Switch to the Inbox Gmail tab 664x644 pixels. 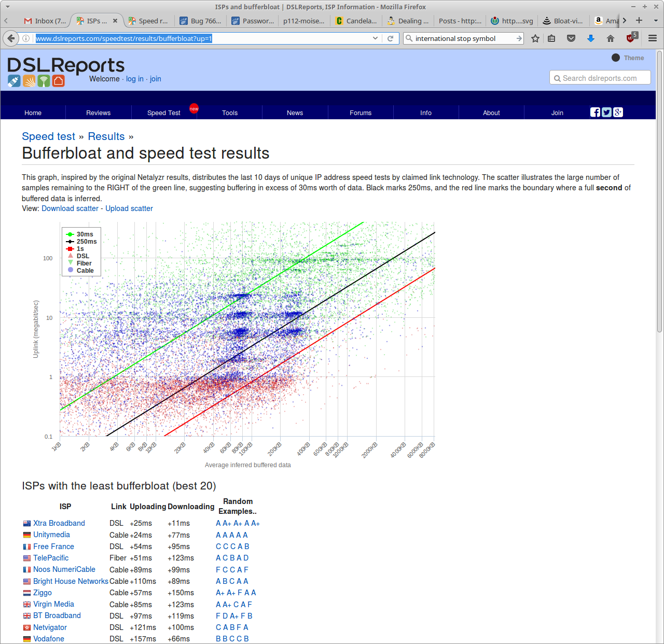pyautogui.click(x=45, y=21)
